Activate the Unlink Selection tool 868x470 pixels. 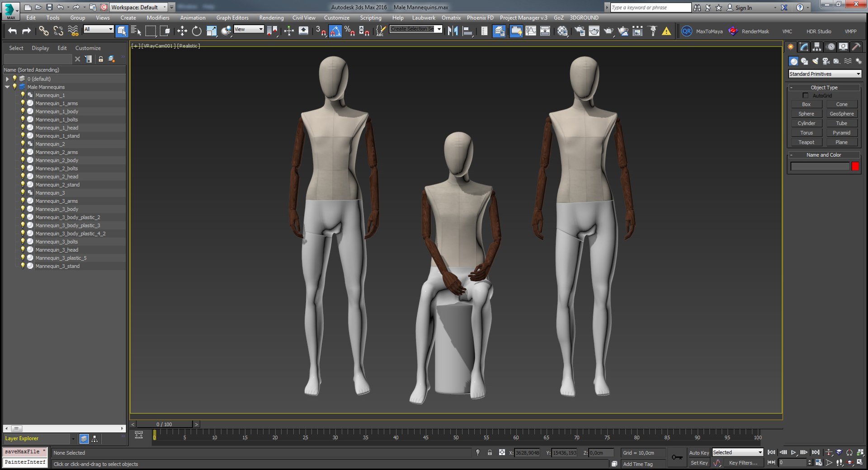(58, 31)
